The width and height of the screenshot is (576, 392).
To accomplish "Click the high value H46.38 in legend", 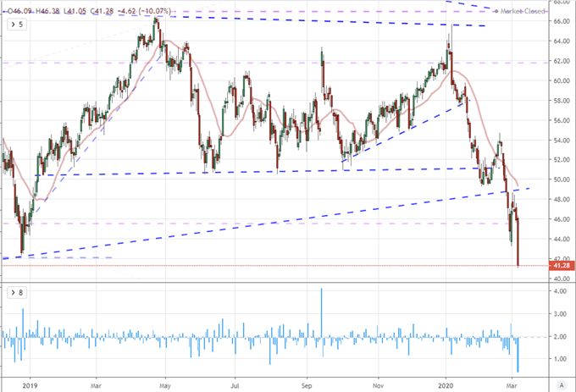I will [x=47, y=11].
